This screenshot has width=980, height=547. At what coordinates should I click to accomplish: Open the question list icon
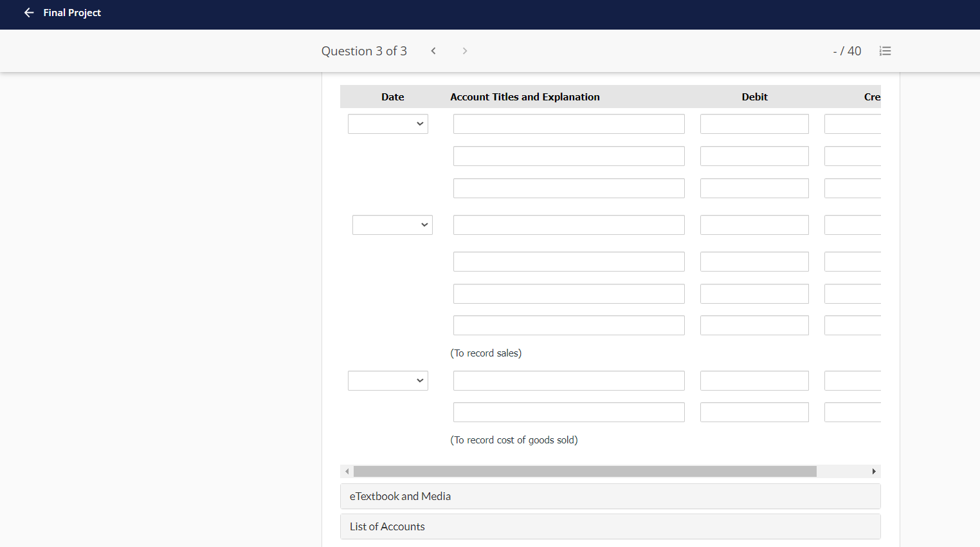click(x=885, y=51)
